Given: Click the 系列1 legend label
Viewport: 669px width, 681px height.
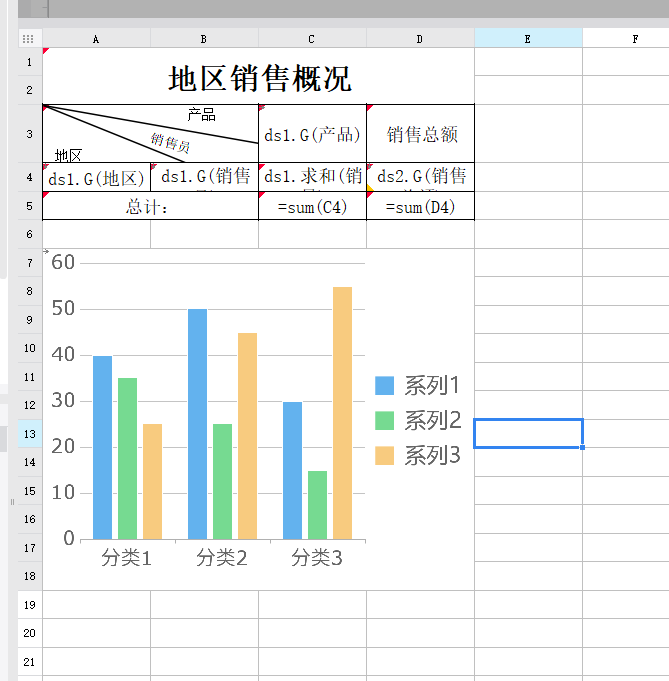Looking at the screenshot, I should click(x=432, y=386).
